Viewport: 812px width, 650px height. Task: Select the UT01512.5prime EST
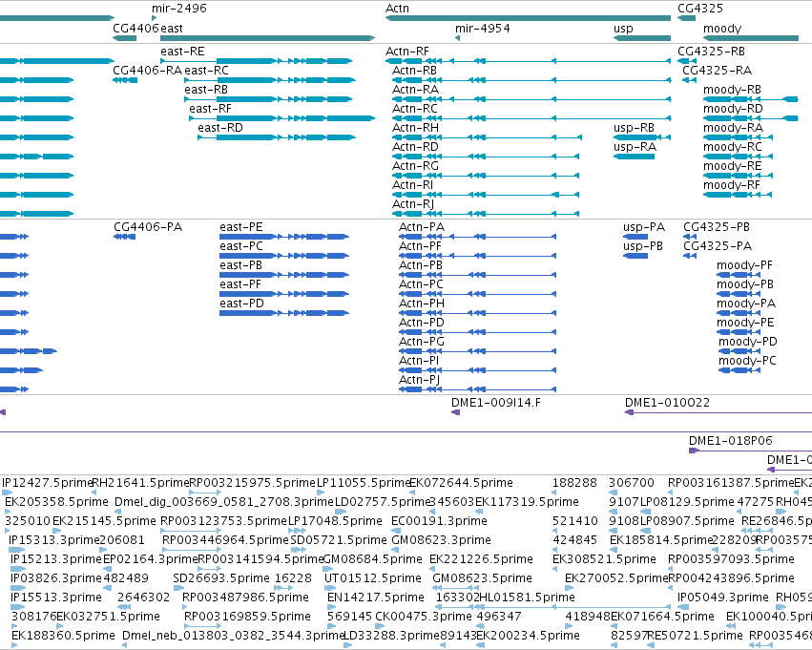(329, 588)
